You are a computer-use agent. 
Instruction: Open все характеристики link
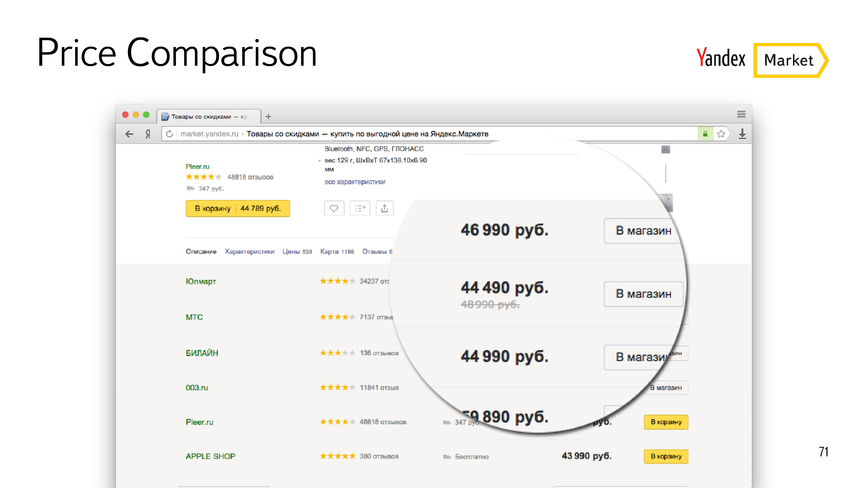click(355, 182)
